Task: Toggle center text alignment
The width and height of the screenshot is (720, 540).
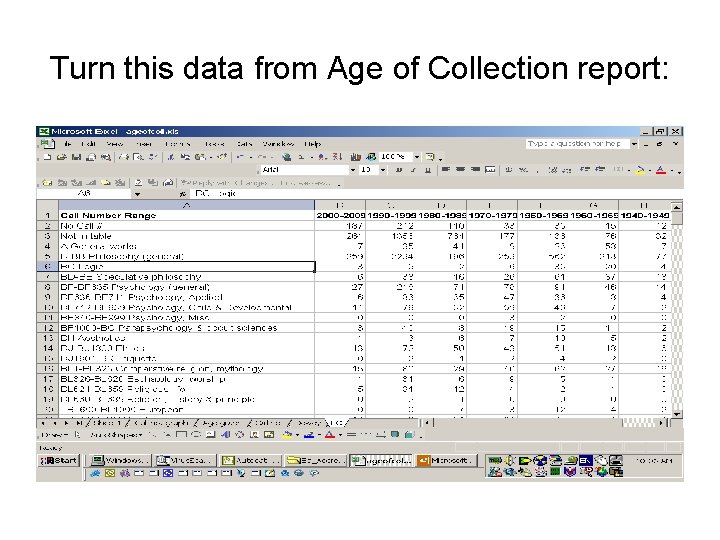Action: (461, 170)
